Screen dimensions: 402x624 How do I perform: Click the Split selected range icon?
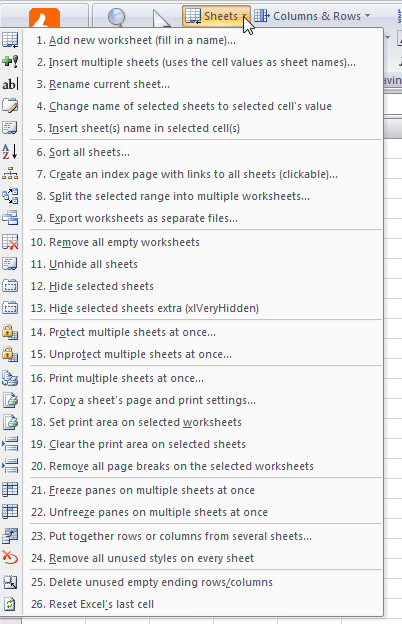point(10,196)
